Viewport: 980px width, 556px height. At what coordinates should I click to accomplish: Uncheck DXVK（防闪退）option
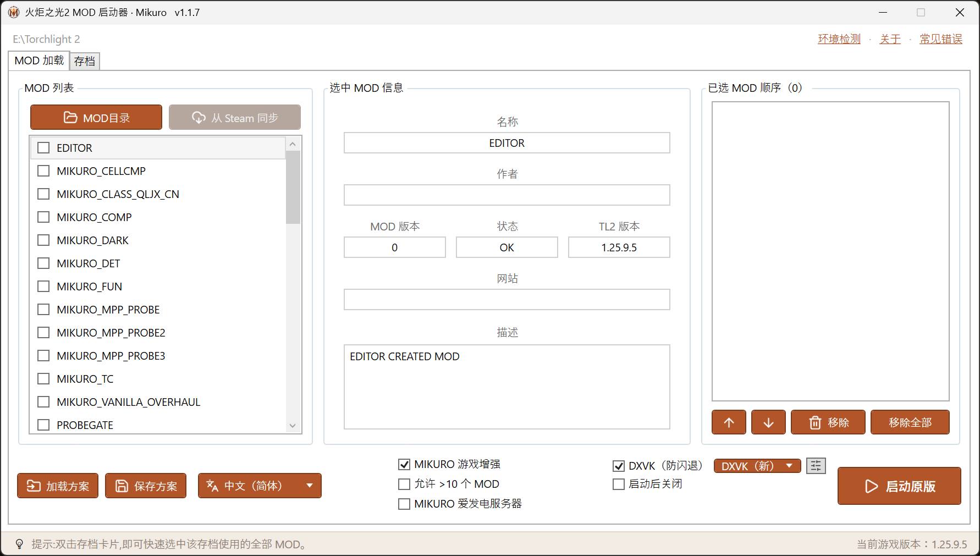[x=619, y=466]
